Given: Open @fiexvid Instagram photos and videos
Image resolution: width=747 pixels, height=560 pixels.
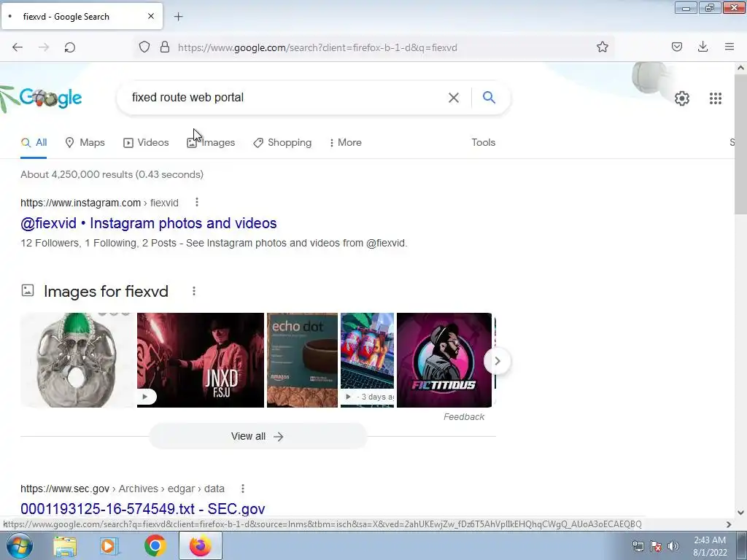Looking at the screenshot, I should pyautogui.click(x=149, y=223).
